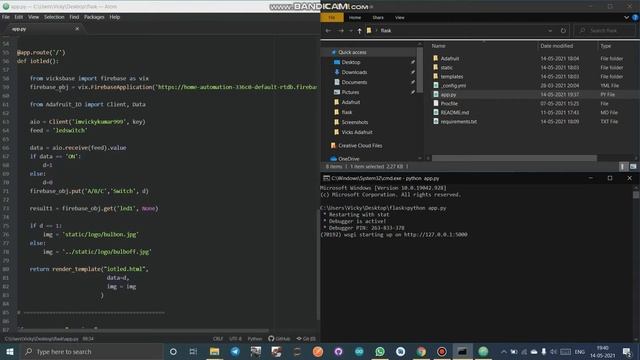Screen dimensions: 640x360
Task: Expand the Explorer ribbon chevron
Action: [626, 18]
